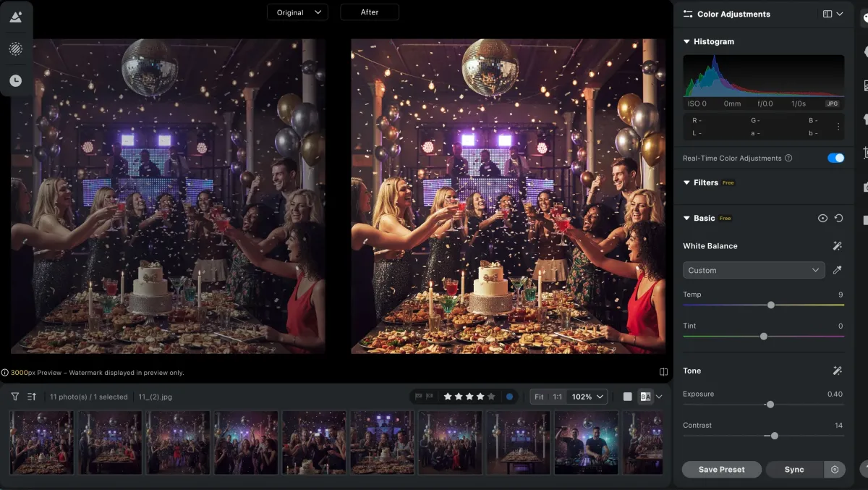Click the auto Tone magic wand icon
Image resolution: width=868 pixels, height=490 pixels.
click(838, 371)
